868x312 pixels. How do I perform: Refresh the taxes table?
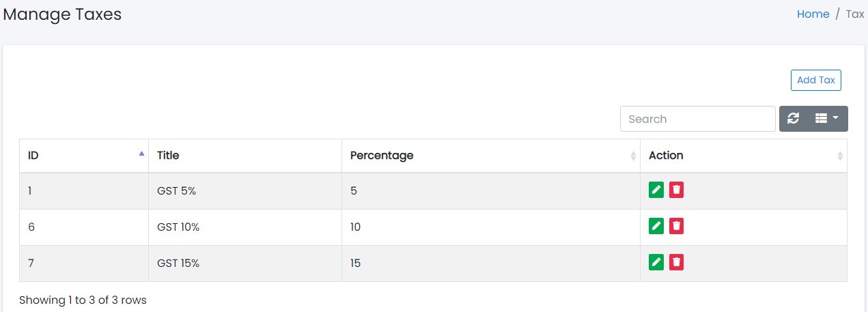[793, 119]
